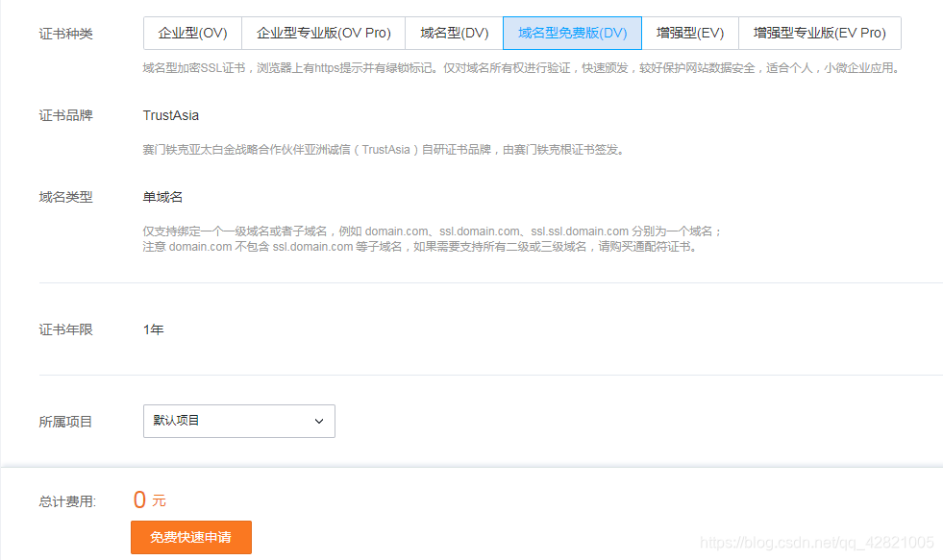943x560 pixels.
Task: Click the 总计费用 label
Action: tap(67, 501)
